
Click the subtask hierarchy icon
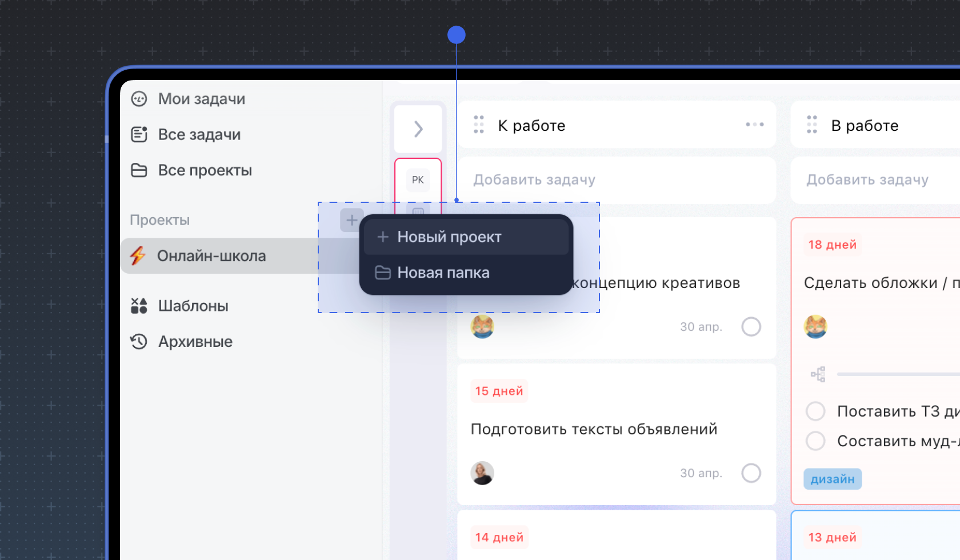pyautogui.click(x=818, y=374)
